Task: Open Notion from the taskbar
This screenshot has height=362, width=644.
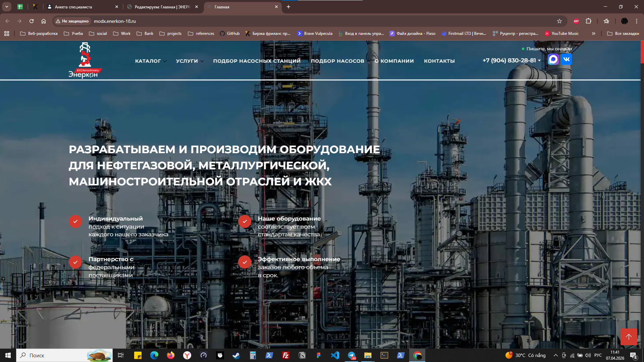Action: [x=302, y=355]
